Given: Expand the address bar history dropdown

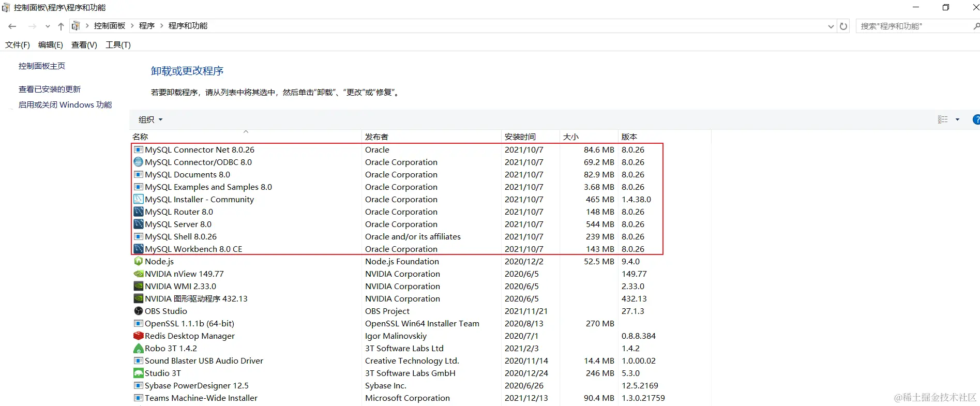Looking at the screenshot, I should (831, 26).
